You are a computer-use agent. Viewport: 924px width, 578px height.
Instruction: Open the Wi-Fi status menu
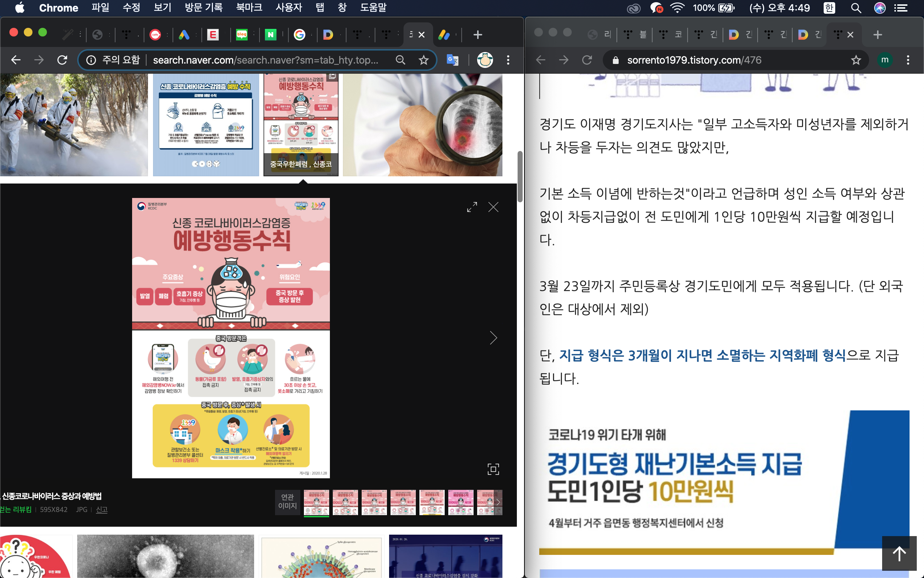pos(677,8)
